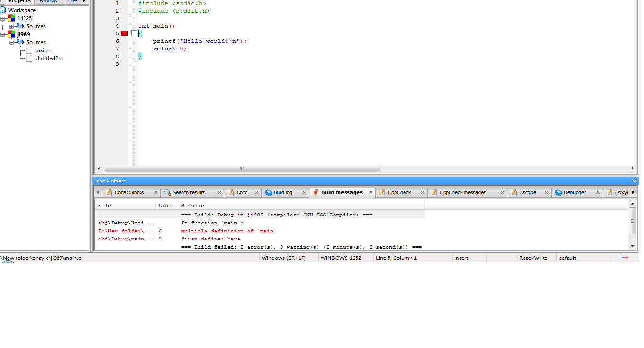
Task: Remove the red breakpoint on line 5
Action: point(124,33)
